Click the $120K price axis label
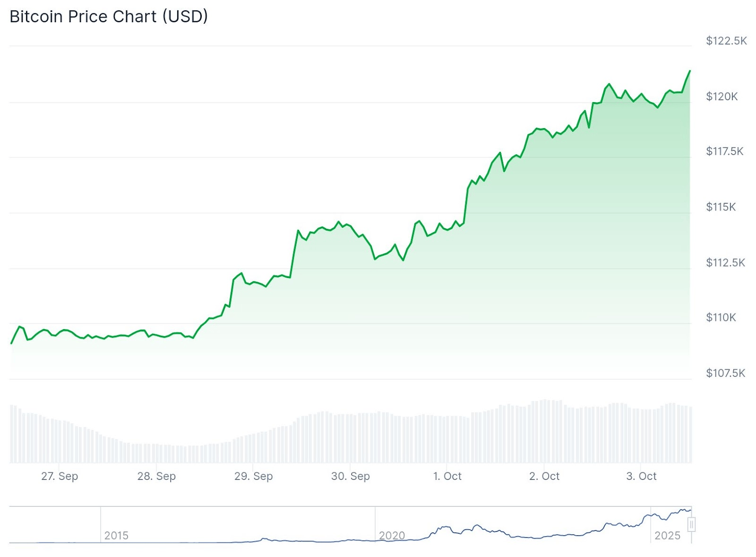 click(722, 96)
